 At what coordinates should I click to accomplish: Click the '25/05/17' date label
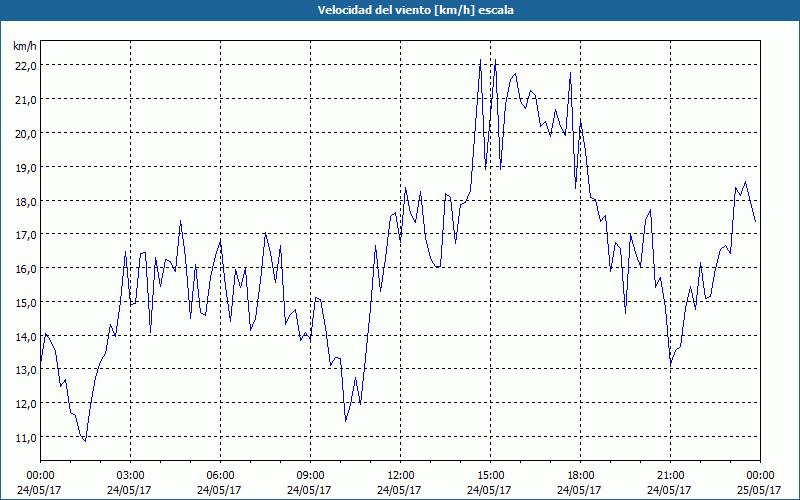coord(759,490)
